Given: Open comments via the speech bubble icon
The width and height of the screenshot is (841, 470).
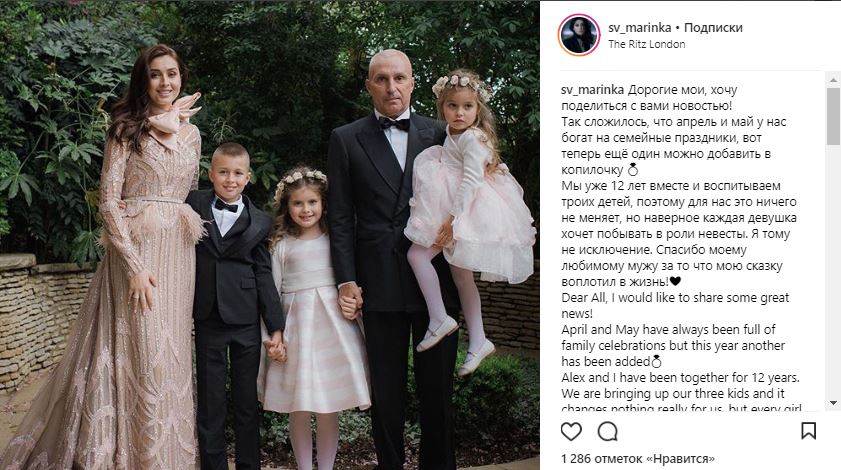Looking at the screenshot, I should pos(608,431).
